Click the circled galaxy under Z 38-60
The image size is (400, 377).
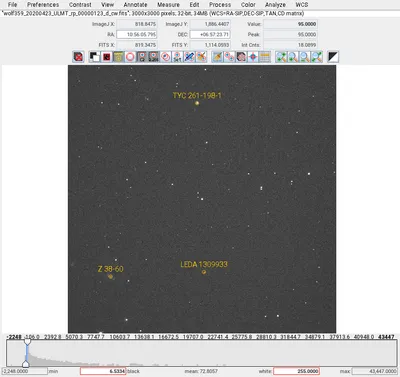(x=111, y=276)
